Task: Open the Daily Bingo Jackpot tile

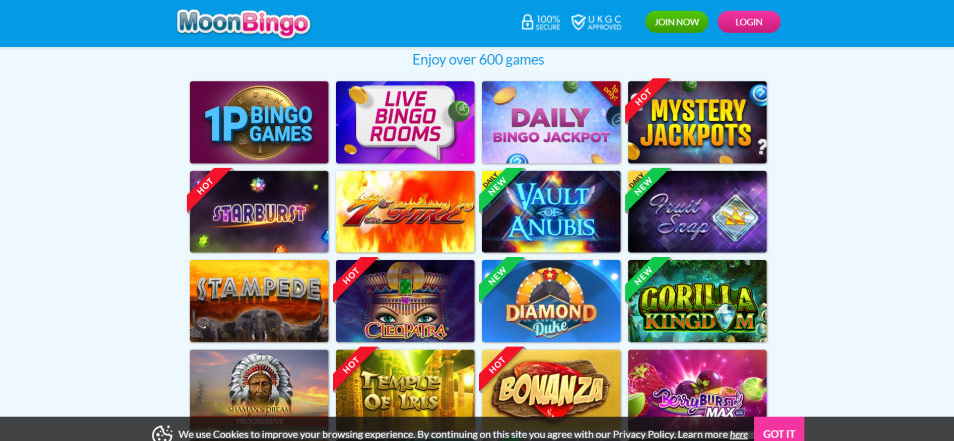Action: (551, 122)
